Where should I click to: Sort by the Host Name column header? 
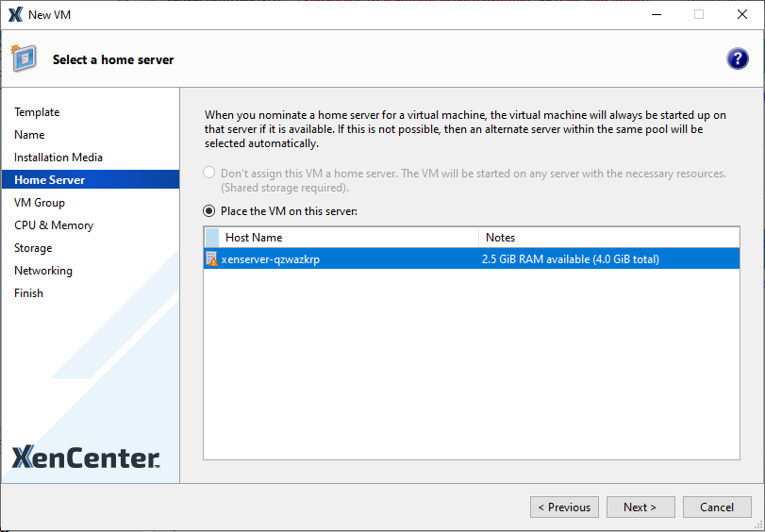click(348, 237)
